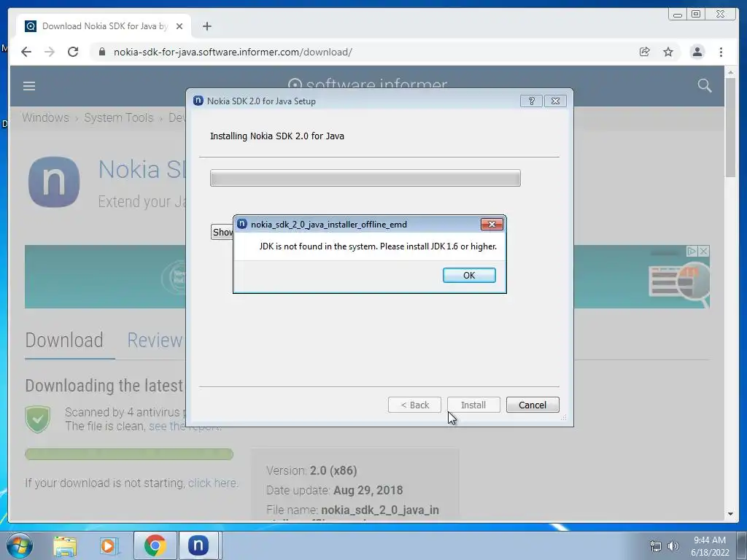Switch to the Review tab on page
Image resolution: width=747 pixels, height=560 pixels.
(x=155, y=340)
